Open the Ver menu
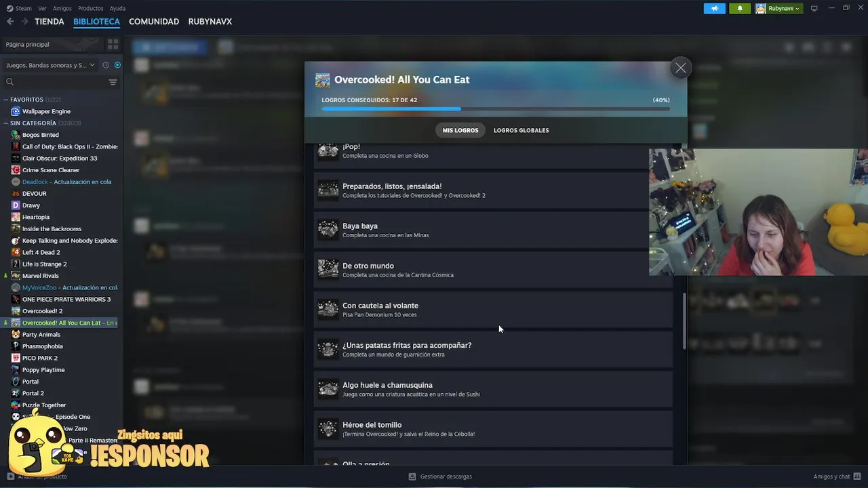 (x=42, y=8)
